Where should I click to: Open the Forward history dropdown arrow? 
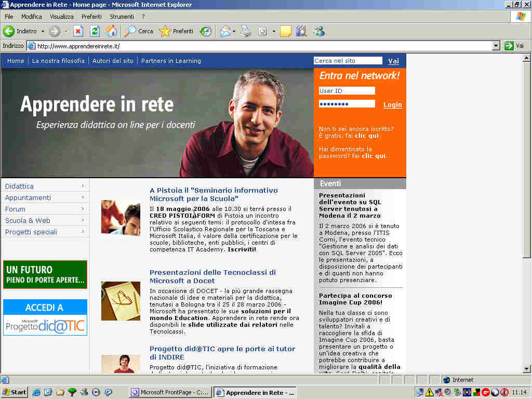pyautogui.click(x=66, y=31)
